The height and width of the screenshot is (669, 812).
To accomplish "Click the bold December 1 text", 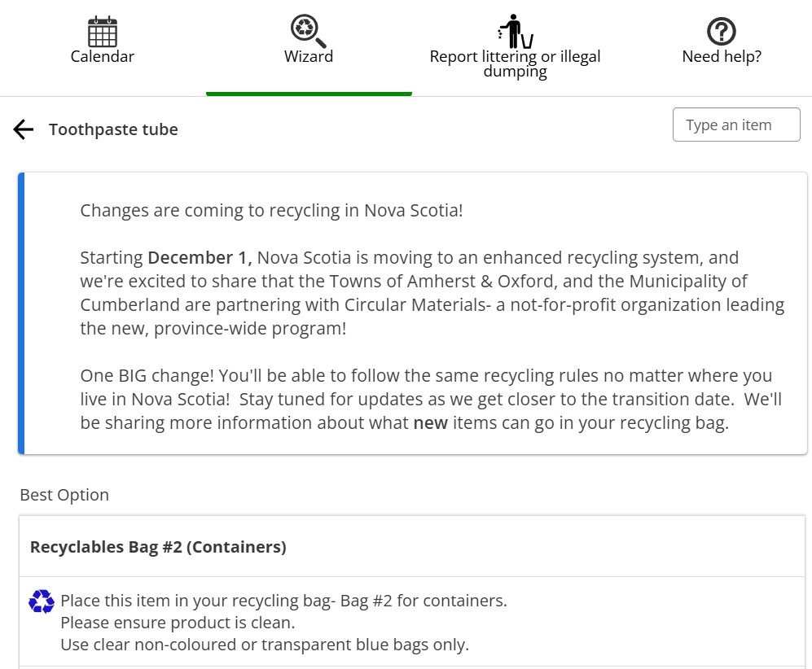I will coord(200,258).
